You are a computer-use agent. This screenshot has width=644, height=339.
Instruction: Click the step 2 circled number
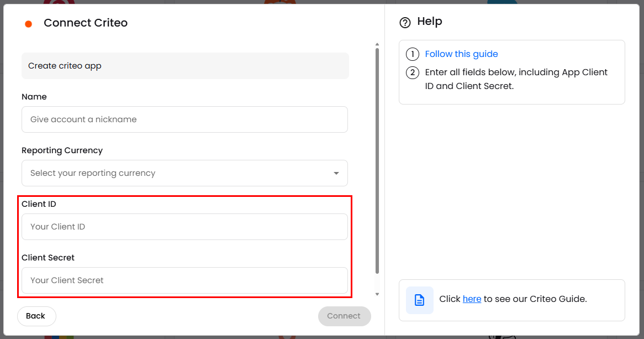pyautogui.click(x=412, y=72)
